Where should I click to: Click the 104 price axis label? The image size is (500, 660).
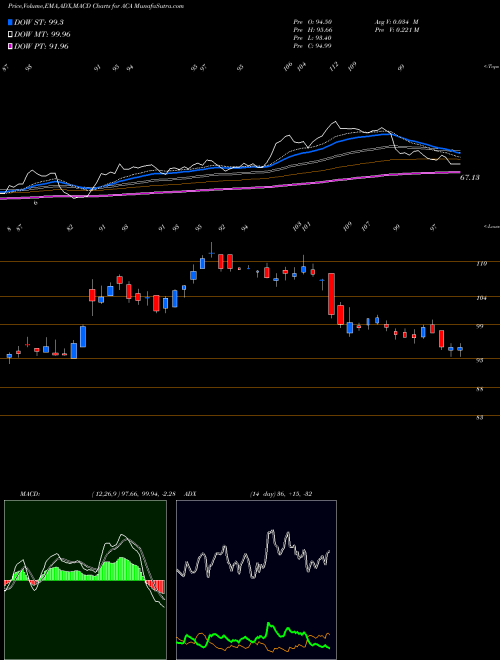pos(481,298)
